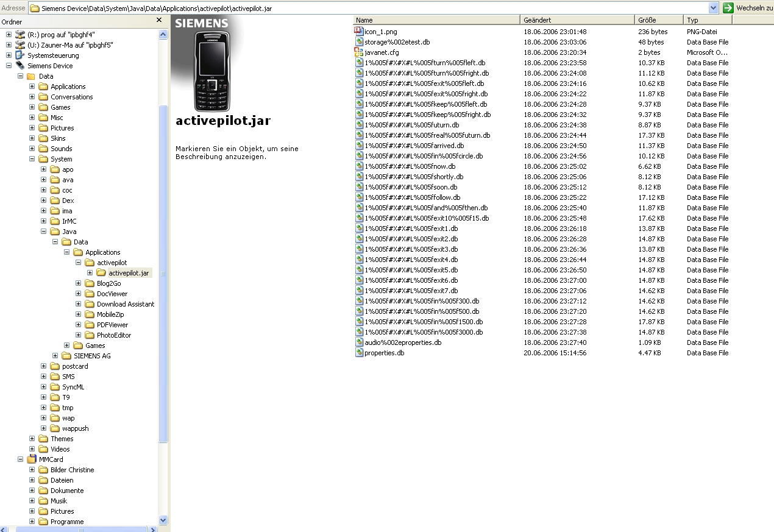
Task: Collapse the MMCard tree node
Action: pyautogui.click(x=20, y=459)
